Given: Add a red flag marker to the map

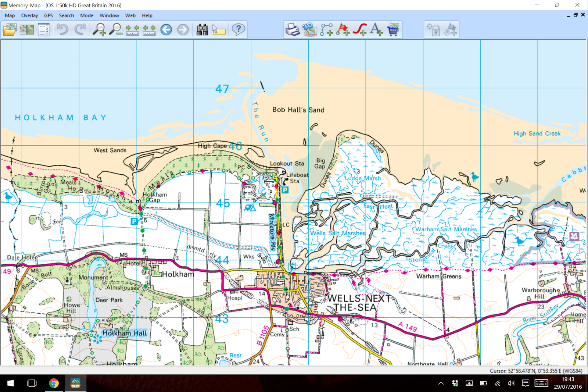Looking at the screenshot, I should point(343,29).
